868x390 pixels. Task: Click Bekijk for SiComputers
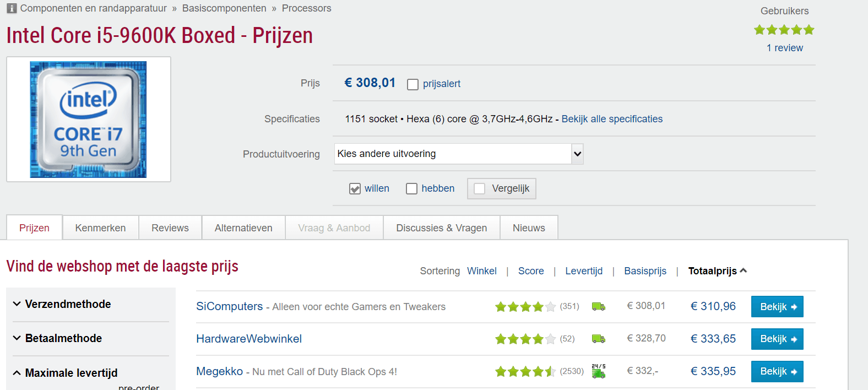point(777,307)
